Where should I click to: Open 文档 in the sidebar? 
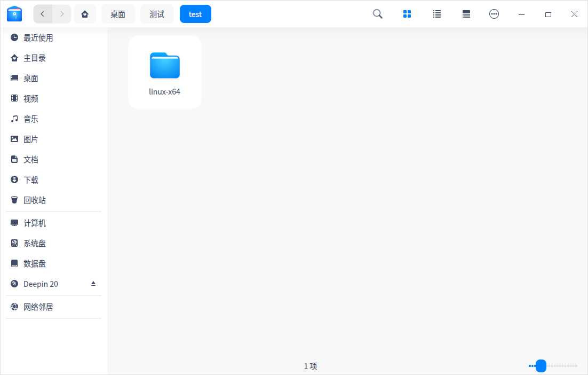[54, 159]
